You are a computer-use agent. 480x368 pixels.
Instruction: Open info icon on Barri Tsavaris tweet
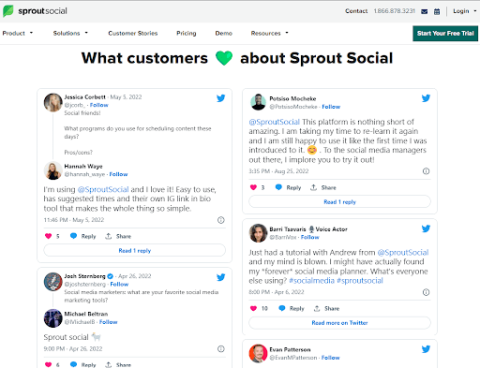pos(426,292)
